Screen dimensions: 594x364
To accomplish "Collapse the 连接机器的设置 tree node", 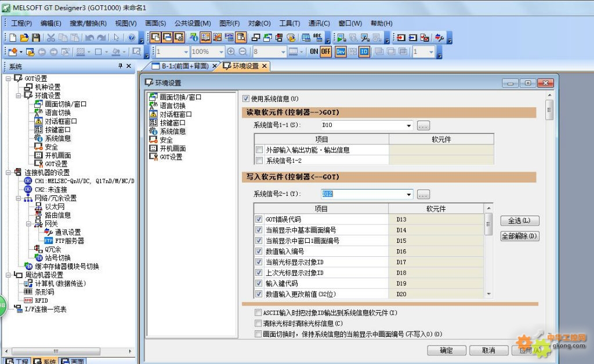I will [8, 173].
